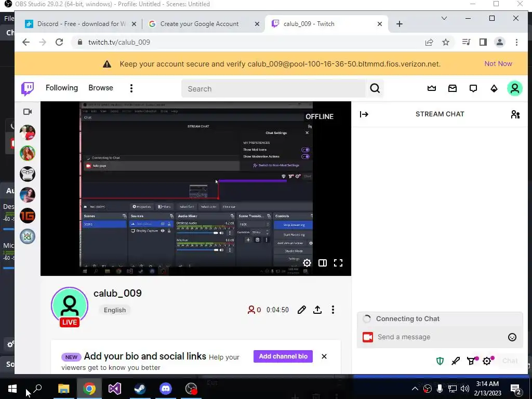The height and width of the screenshot is (399, 532).
Task: Open the browser media controls icon
Action: pos(466,42)
